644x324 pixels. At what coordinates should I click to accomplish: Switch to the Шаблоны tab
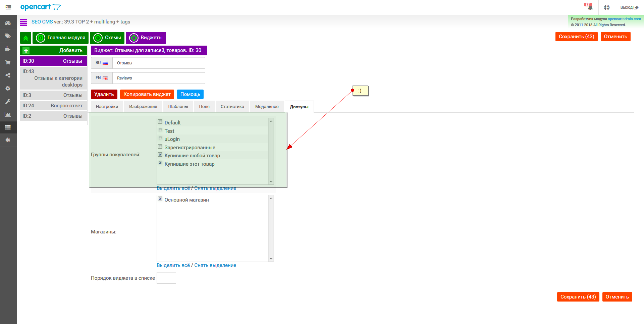pyautogui.click(x=178, y=107)
